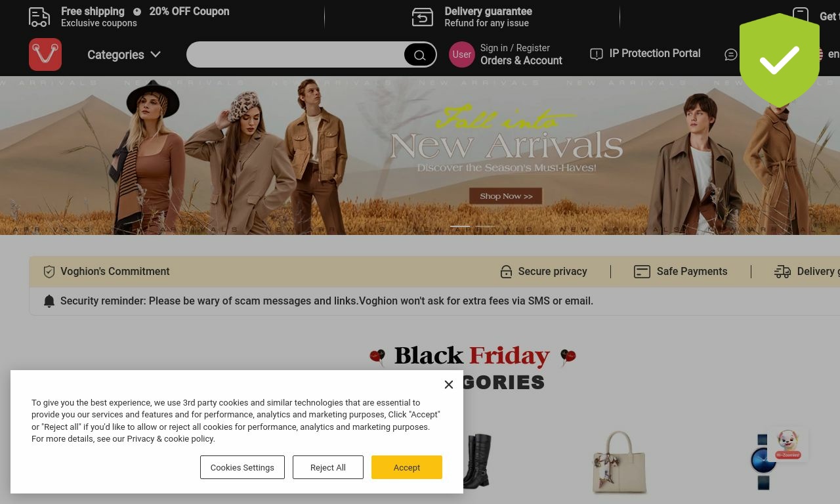Click the chevron next to Categories
Screen dimensions: 840x504
(156, 54)
